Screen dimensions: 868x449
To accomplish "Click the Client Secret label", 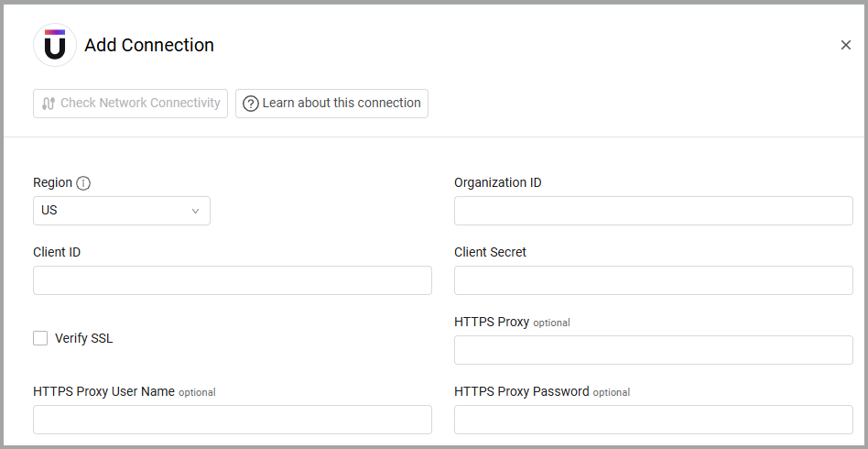I will pyautogui.click(x=490, y=252).
